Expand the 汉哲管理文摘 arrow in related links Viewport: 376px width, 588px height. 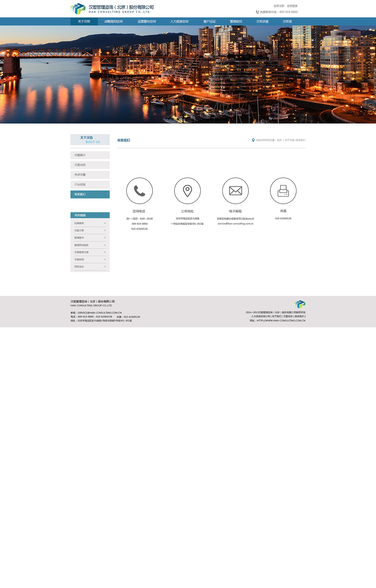coord(105,252)
